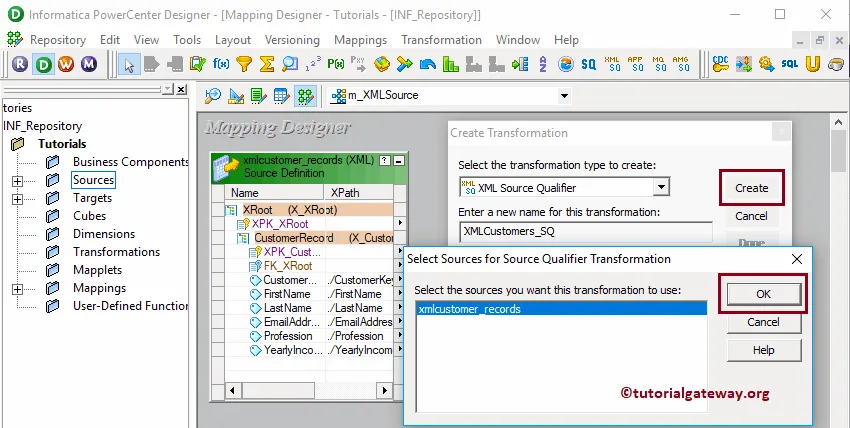The height and width of the screenshot is (428, 850).
Task: Add a Sequence Generator 123 icon
Action: click(313, 64)
